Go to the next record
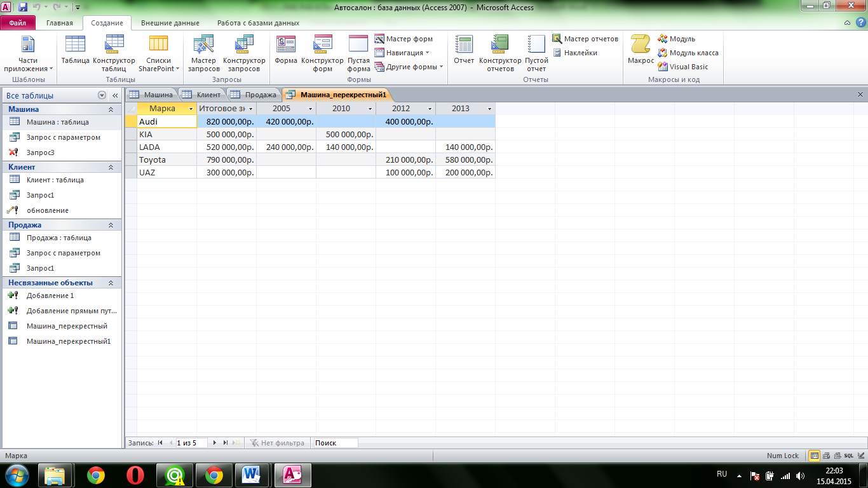Screen dimensions: 868x488 (215, 443)
